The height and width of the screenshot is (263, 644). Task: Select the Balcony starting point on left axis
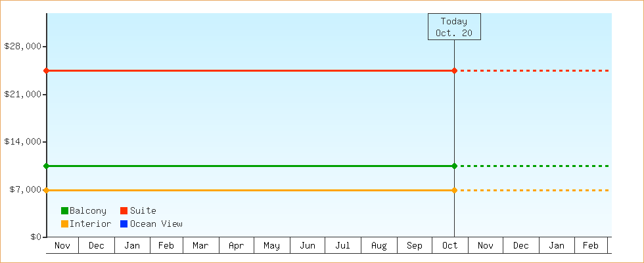point(47,166)
